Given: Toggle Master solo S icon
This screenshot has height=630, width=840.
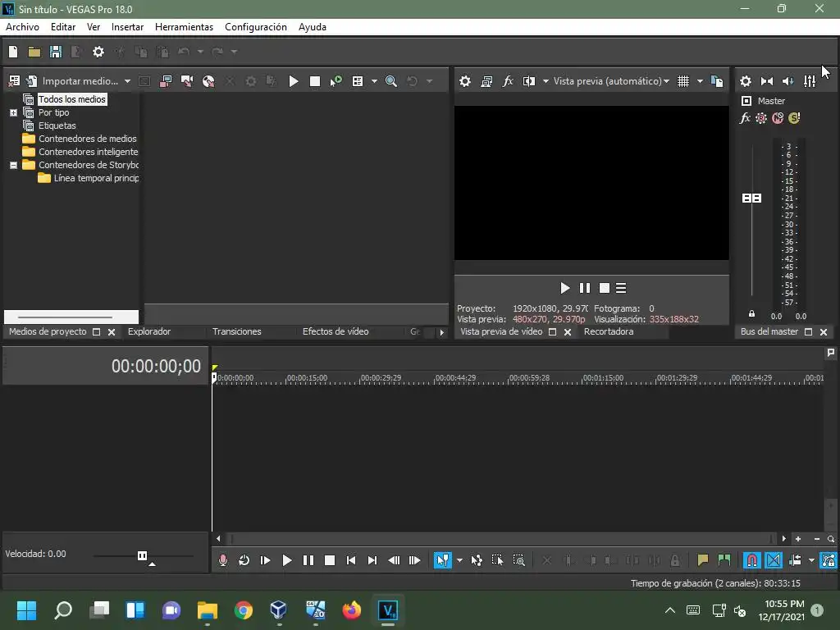Looking at the screenshot, I should click(x=794, y=118).
